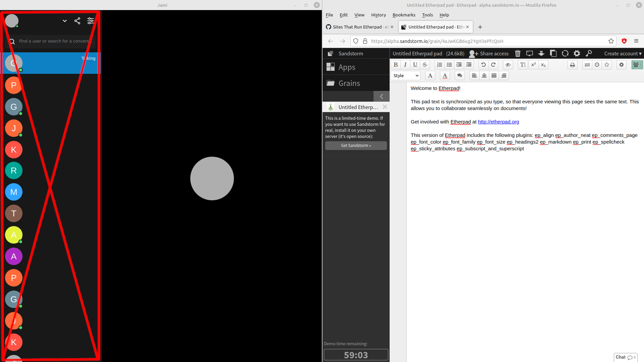This screenshot has height=362, width=644.
Task: Toggle subscript formatting
Action: tap(543, 65)
